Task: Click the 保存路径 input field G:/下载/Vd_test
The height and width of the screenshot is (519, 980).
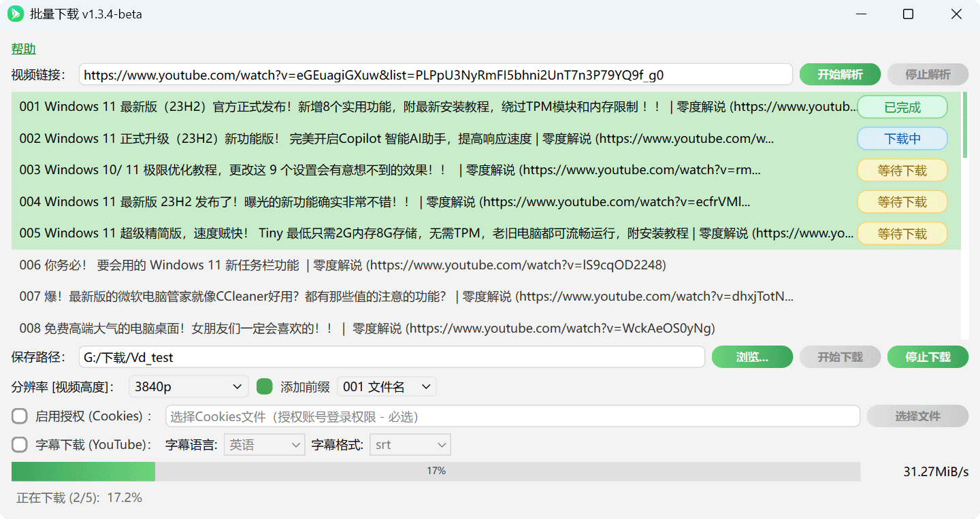Action: pyautogui.click(x=391, y=357)
